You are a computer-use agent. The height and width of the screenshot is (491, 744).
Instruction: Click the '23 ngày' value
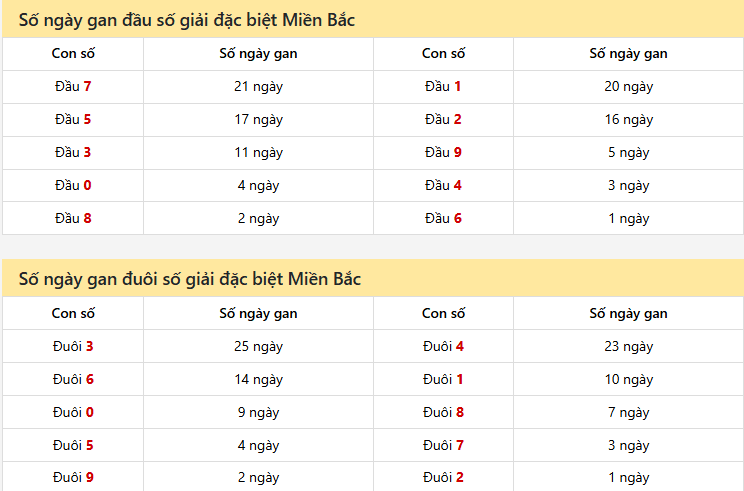pos(628,347)
